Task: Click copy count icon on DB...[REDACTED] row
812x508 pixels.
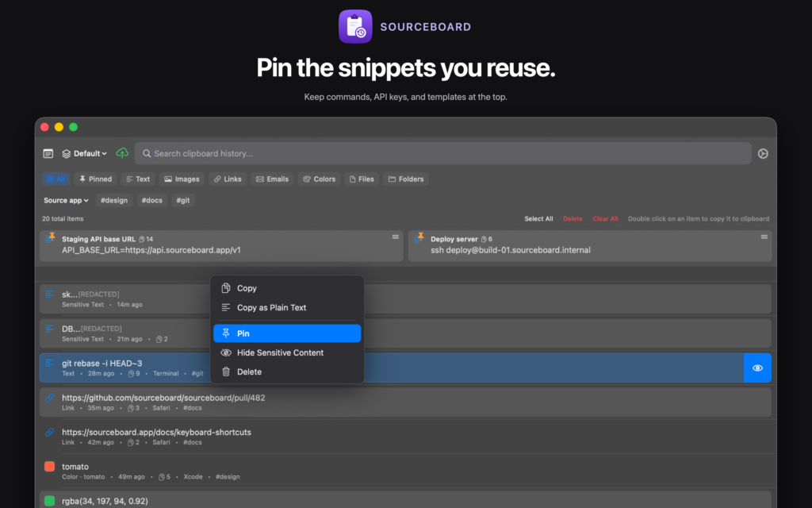Action: click(x=159, y=339)
